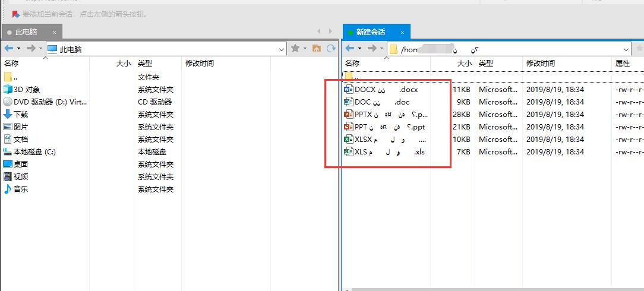Click the 7KB size cell

pyautogui.click(x=463, y=152)
